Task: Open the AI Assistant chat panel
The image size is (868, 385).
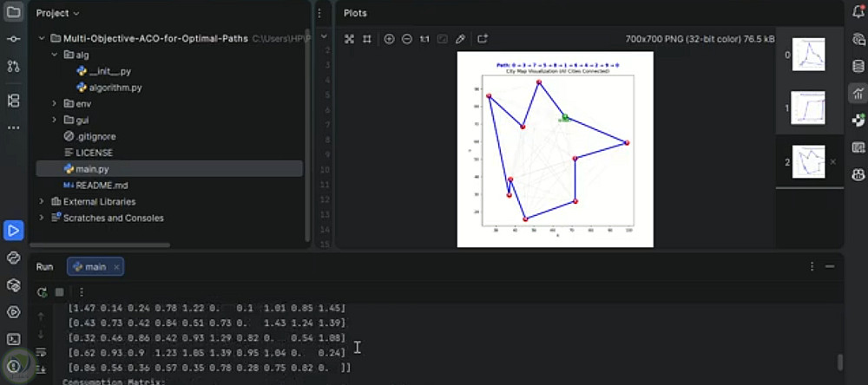Action: pyautogui.click(x=858, y=39)
